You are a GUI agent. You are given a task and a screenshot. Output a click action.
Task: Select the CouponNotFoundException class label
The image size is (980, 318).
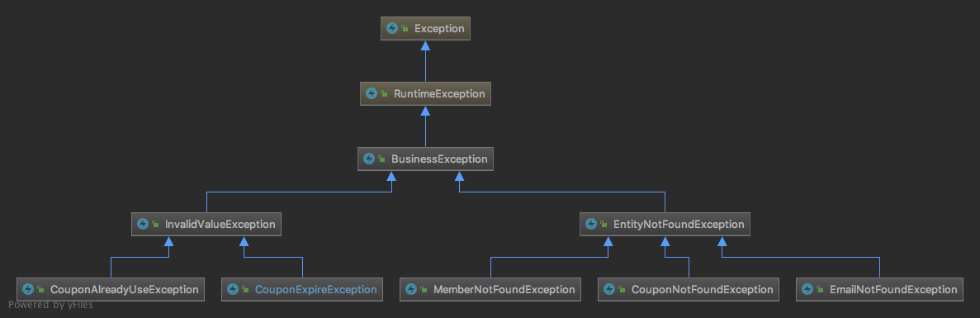[703, 289]
